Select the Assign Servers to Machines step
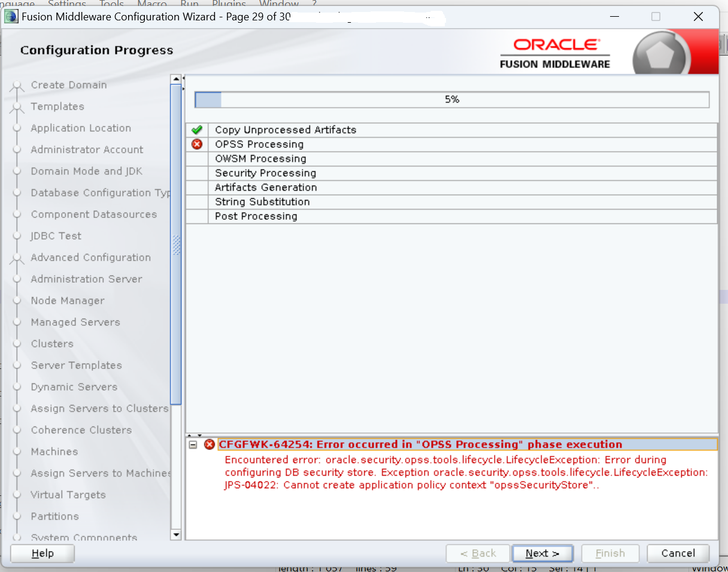Viewport: 728px width, 572px height. tap(101, 473)
